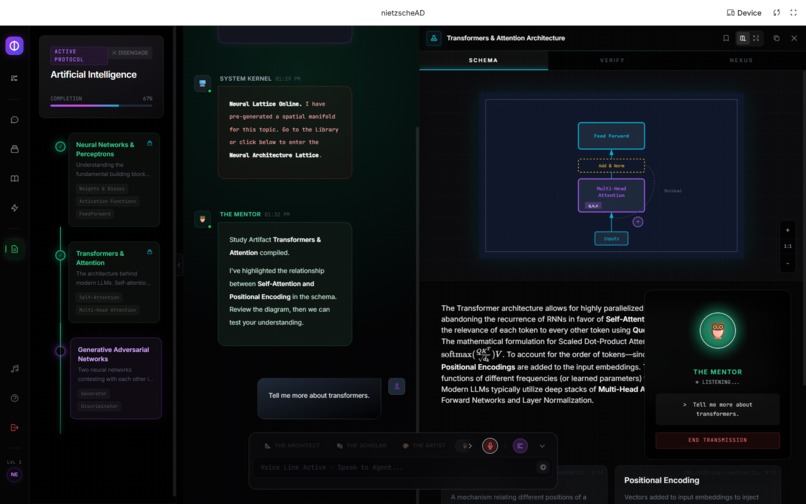Screen dimensions: 806x504
Task: Click the red logout sidebar icon
Action: point(14,427)
